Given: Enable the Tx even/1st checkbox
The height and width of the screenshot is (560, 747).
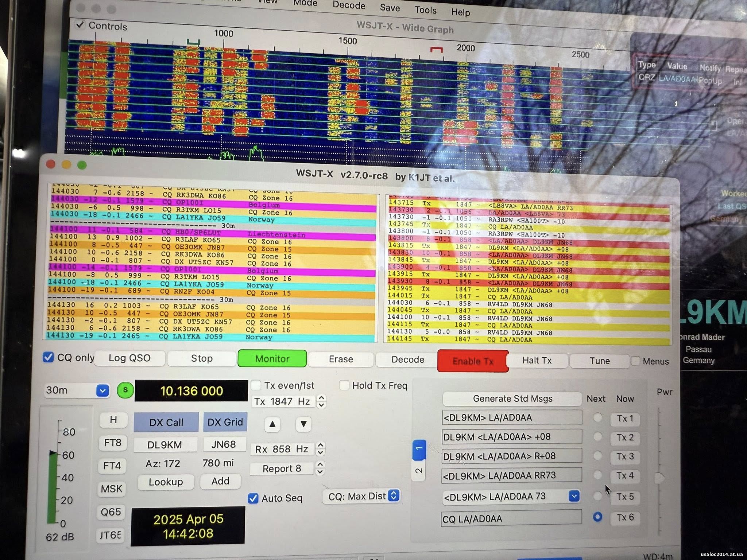Looking at the screenshot, I should (256, 385).
